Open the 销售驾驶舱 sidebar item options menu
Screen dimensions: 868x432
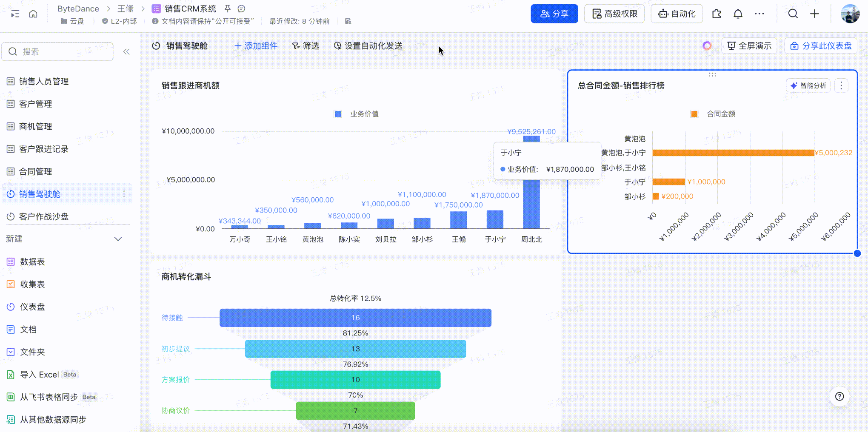[x=124, y=194]
